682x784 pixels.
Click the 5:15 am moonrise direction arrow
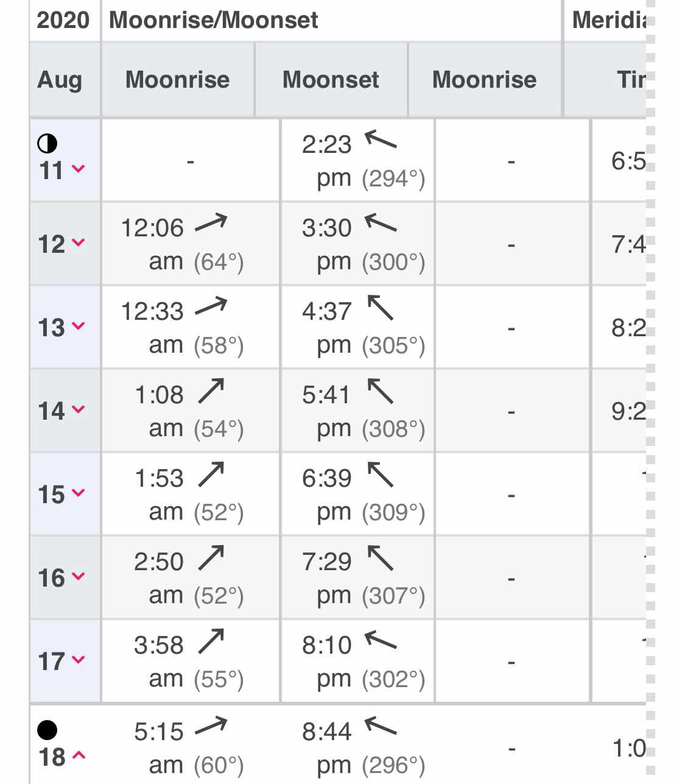point(211,727)
